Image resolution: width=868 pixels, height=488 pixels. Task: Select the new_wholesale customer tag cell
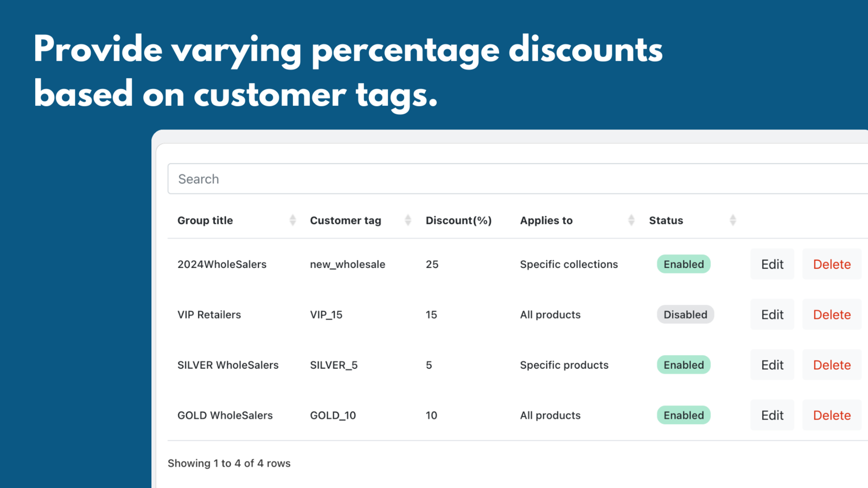(347, 264)
